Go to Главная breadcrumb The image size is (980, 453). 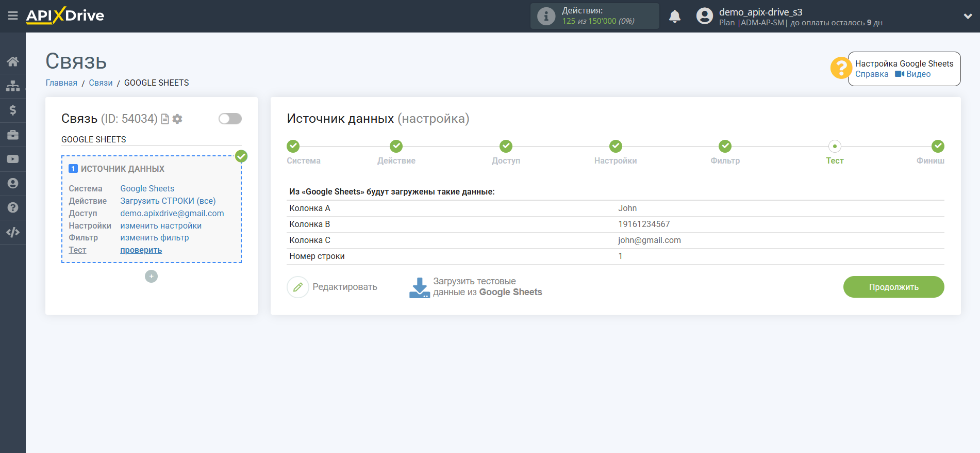(61, 83)
